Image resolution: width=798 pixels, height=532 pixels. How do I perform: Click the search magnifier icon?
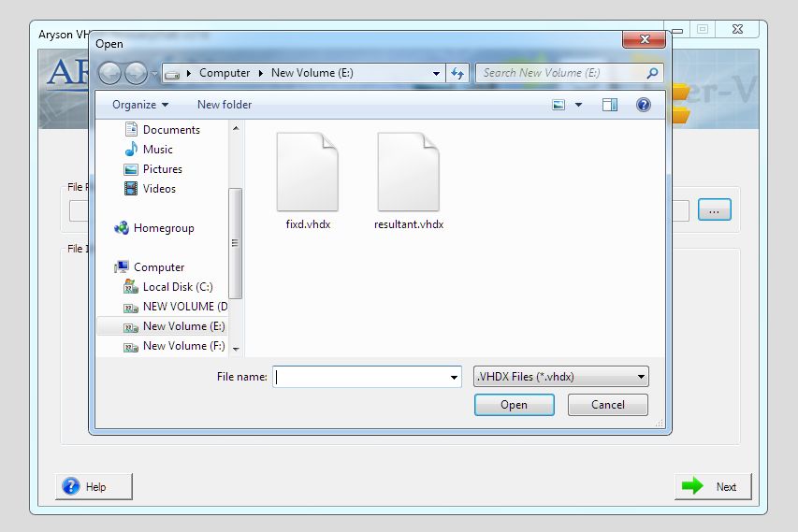click(x=652, y=73)
